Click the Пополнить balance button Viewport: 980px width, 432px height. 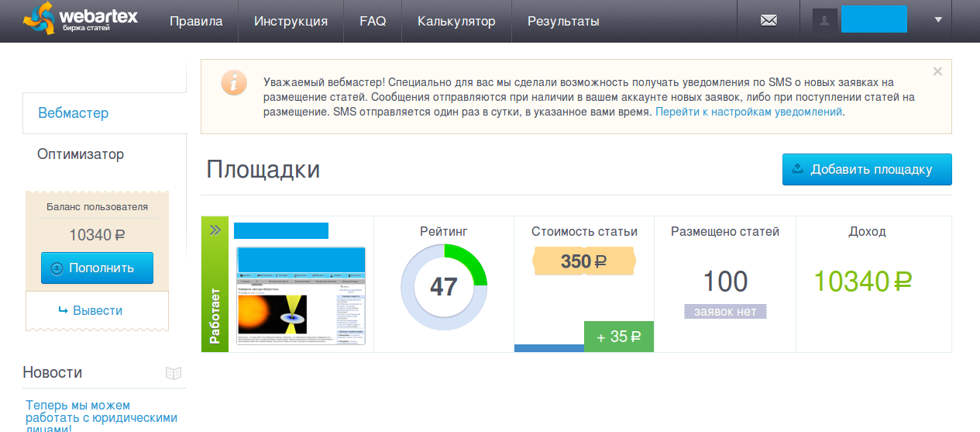tap(97, 268)
